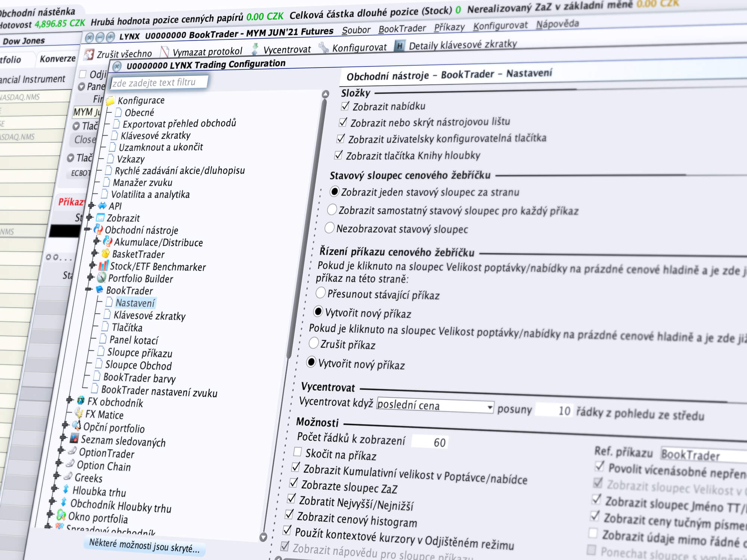Screen dimensions: 747x560
Task: Click the API icon in tree
Action: coord(102,206)
